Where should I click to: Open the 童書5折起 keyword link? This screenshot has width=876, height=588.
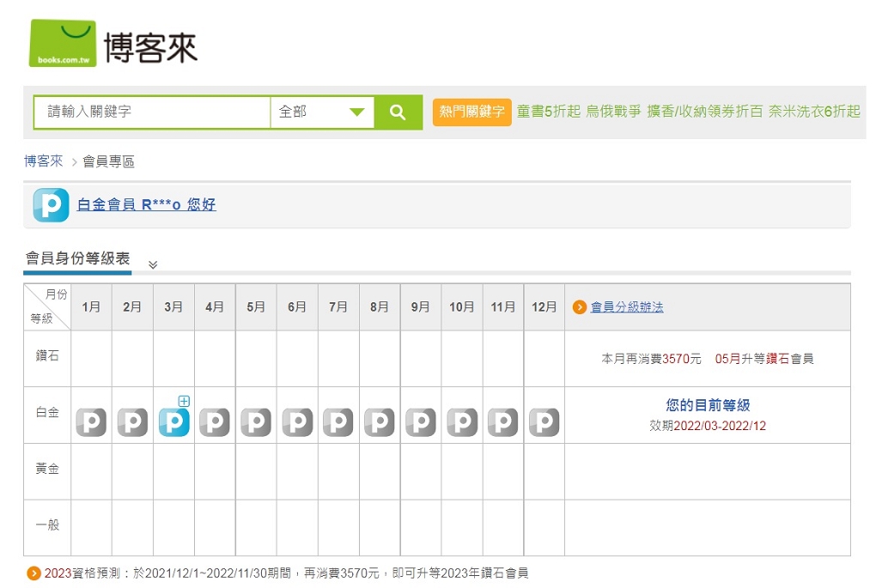[549, 112]
